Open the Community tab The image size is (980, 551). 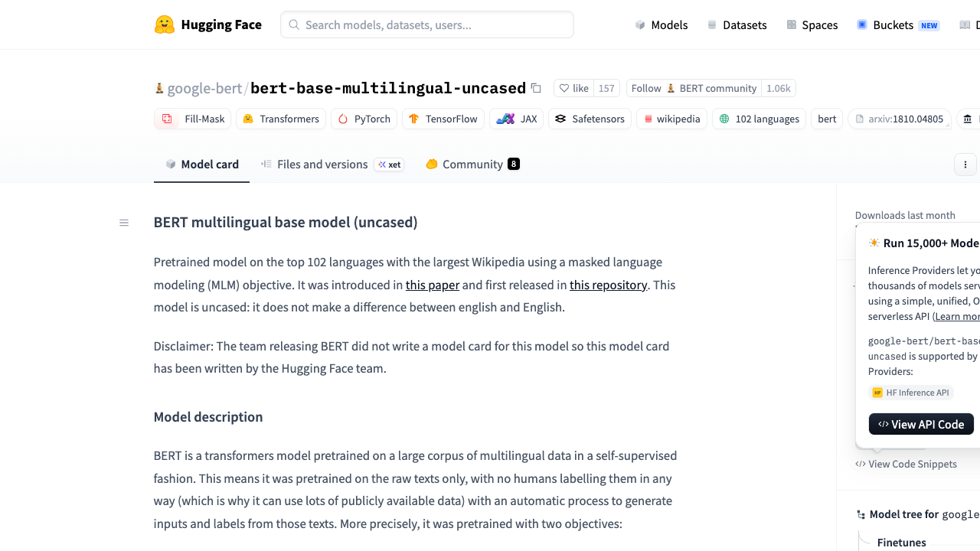click(x=472, y=165)
